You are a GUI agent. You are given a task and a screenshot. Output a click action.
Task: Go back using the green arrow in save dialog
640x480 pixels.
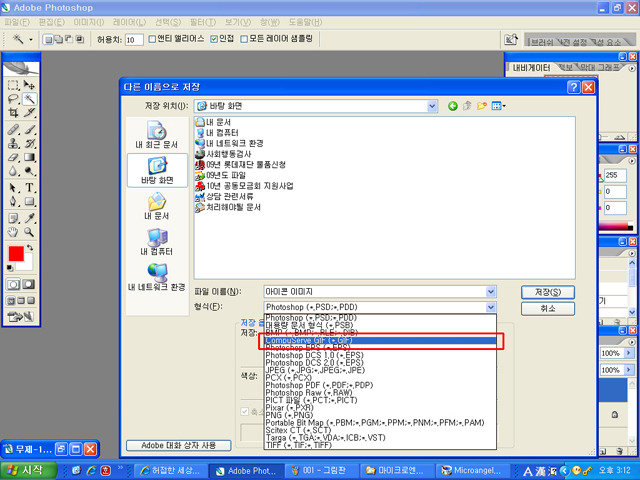click(x=453, y=106)
